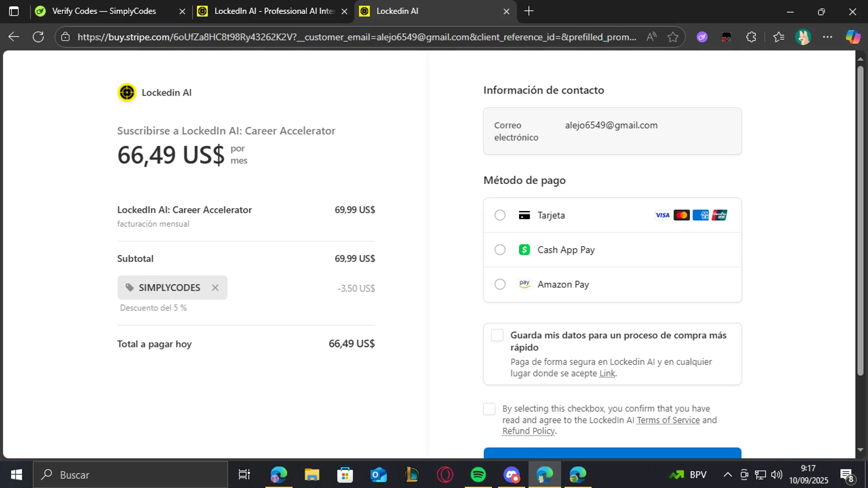Open File Explorer from the taskbar

click(312, 475)
